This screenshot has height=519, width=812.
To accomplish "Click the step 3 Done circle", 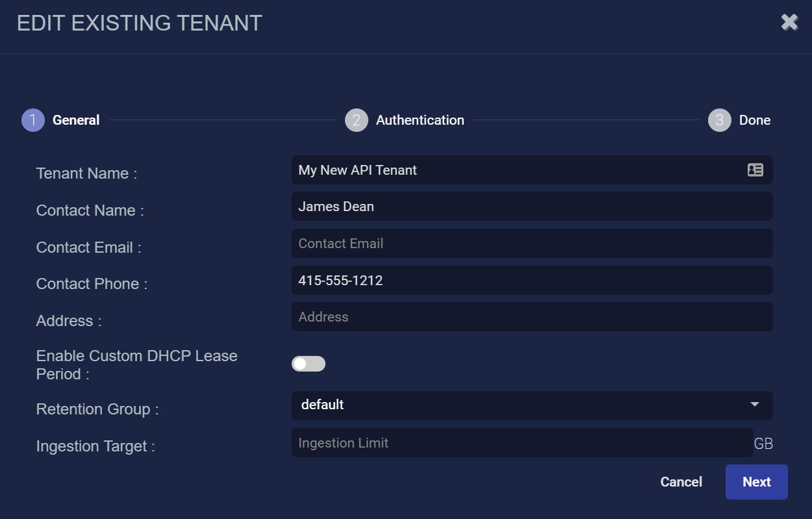I will click(x=720, y=120).
